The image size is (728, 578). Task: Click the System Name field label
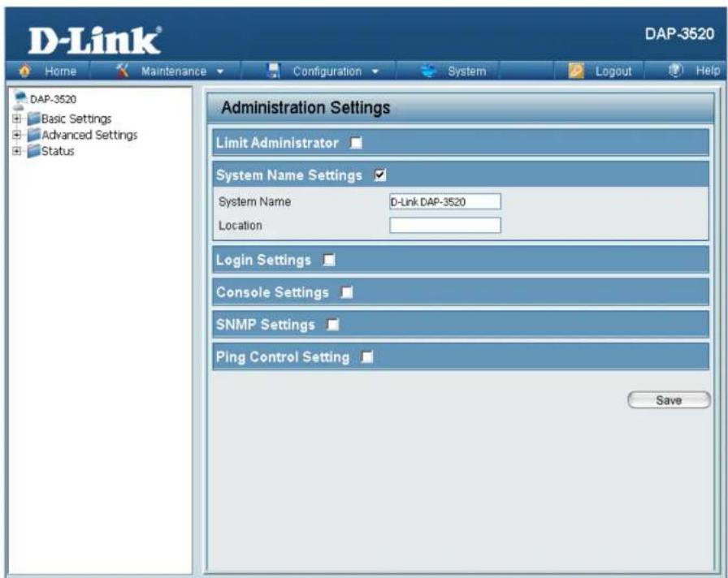(x=255, y=202)
